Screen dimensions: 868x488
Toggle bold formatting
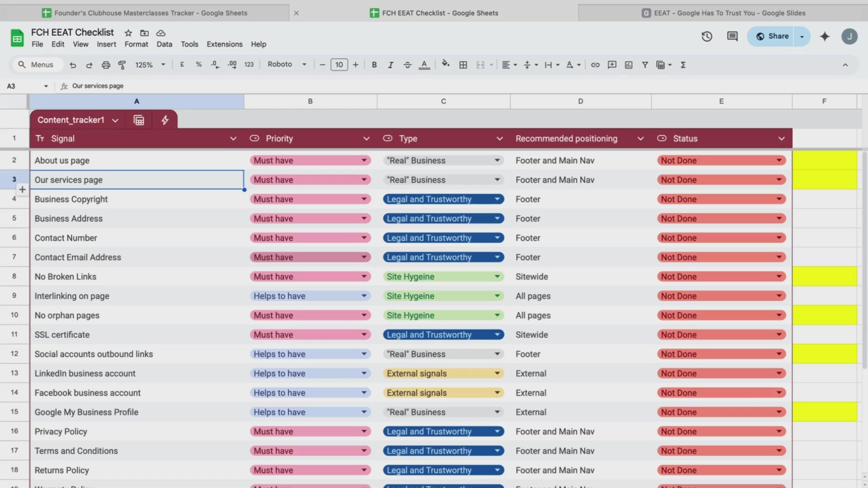click(x=374, y=65)
